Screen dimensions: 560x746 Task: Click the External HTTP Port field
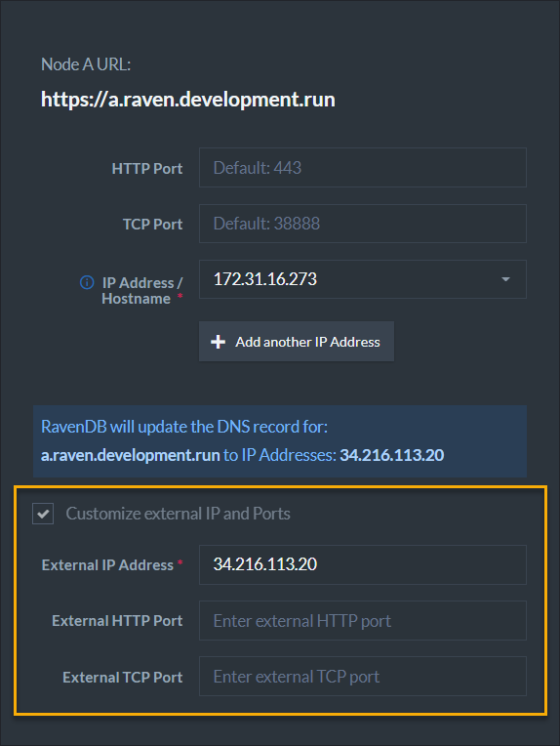point(362,620)
